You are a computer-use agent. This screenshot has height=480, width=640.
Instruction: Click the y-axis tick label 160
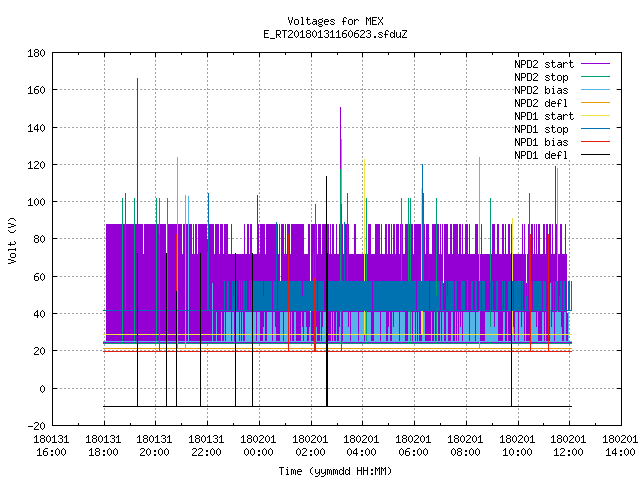(x=36, y=90)
